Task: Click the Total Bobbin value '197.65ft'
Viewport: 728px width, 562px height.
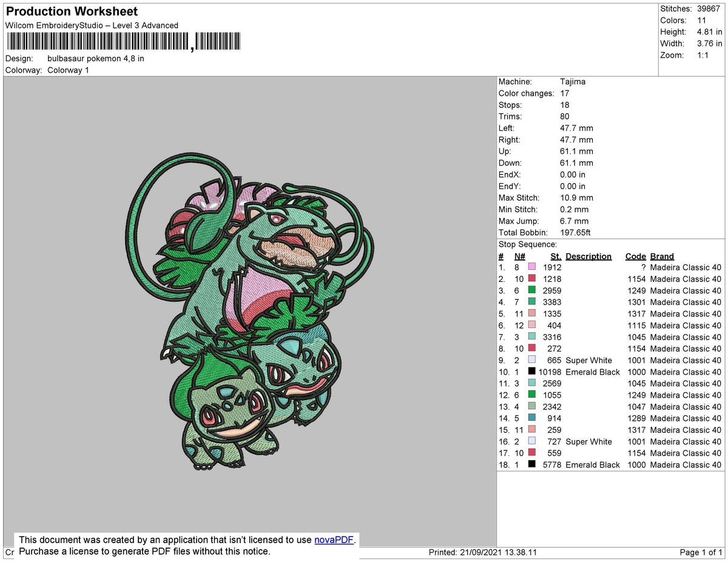Action: pyautogui.click(x=575, y=233)
